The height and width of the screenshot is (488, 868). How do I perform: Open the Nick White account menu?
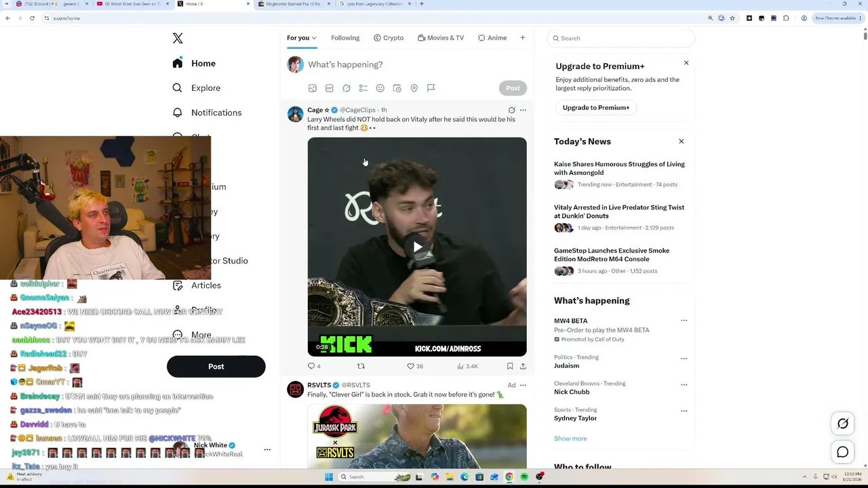(267, 449)
